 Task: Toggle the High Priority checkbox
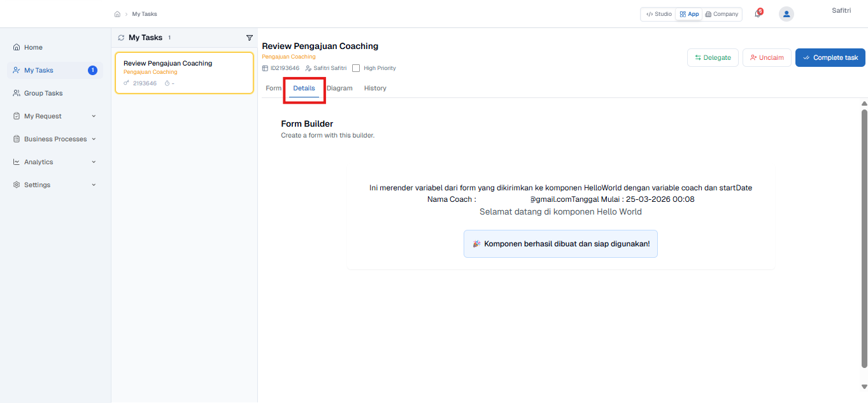[355, 67]
